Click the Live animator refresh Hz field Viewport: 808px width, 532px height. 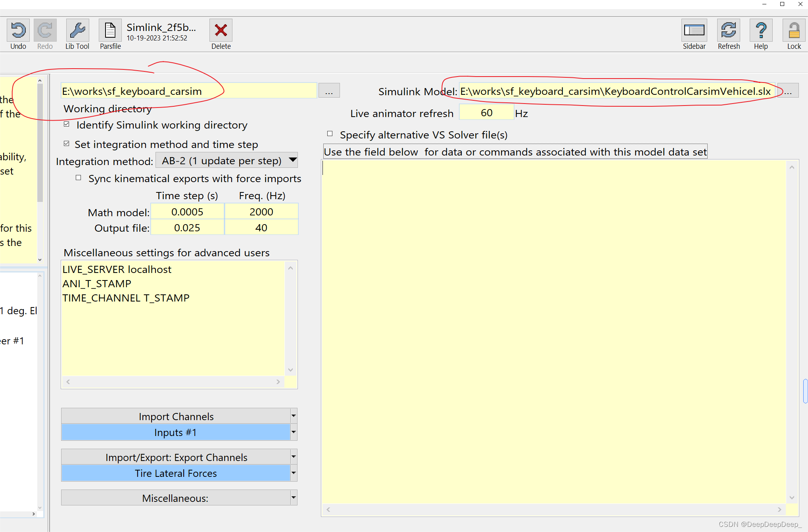coord(486,112)
